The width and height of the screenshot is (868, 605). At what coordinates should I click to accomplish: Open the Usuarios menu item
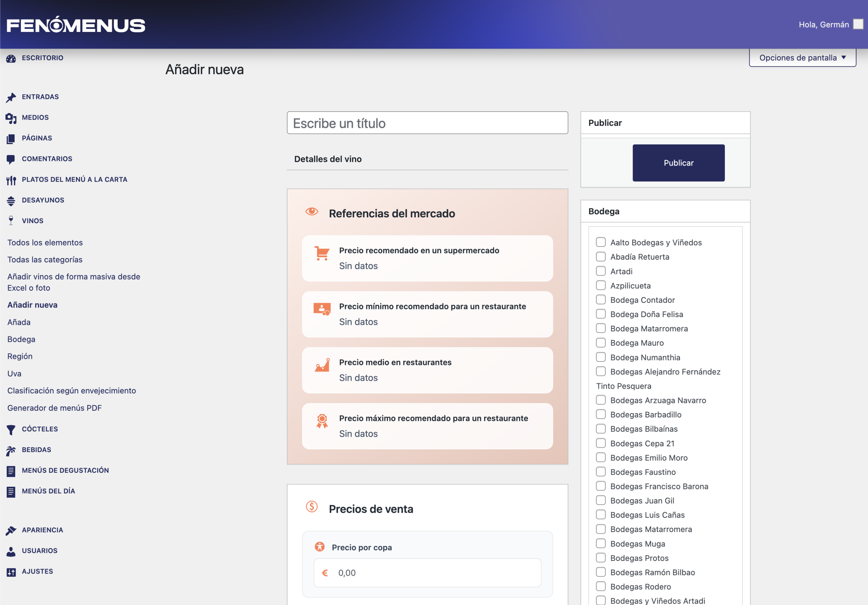coord(40,550)
